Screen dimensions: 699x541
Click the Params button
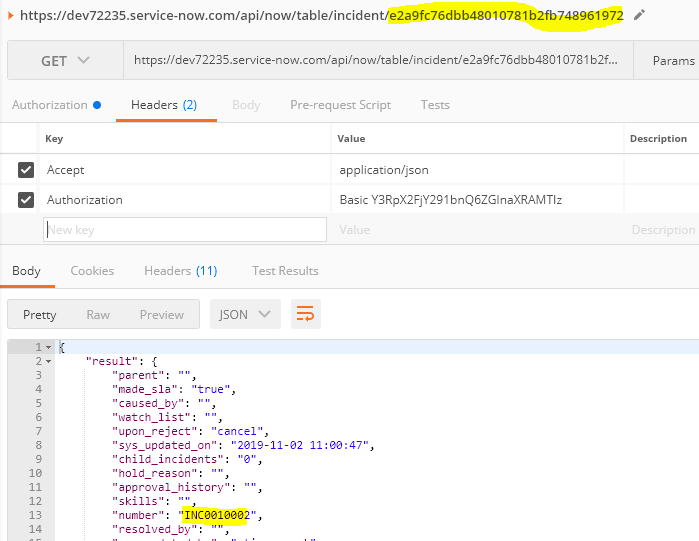tap(672, 61)
